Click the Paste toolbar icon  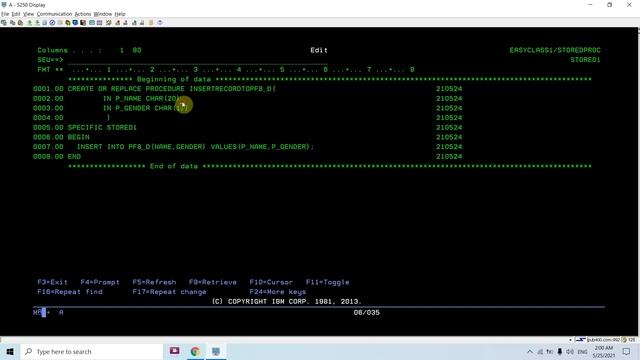click(20, 22)
